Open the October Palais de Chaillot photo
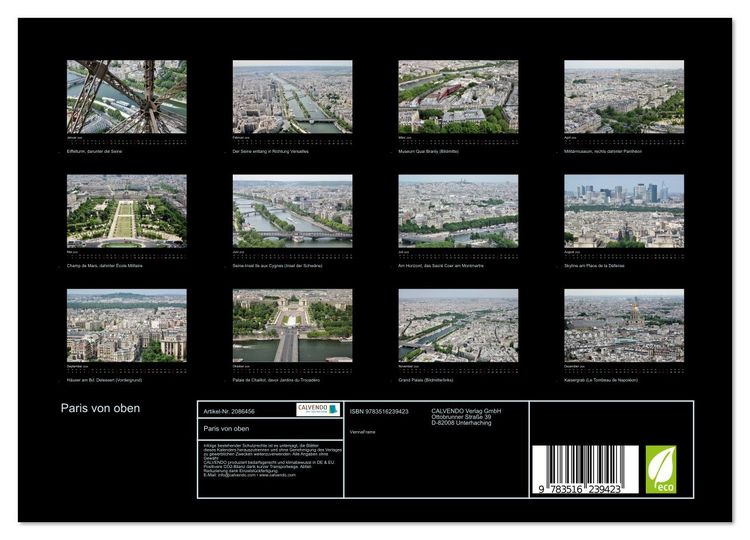Screen dimensions: 750x540 292,325
